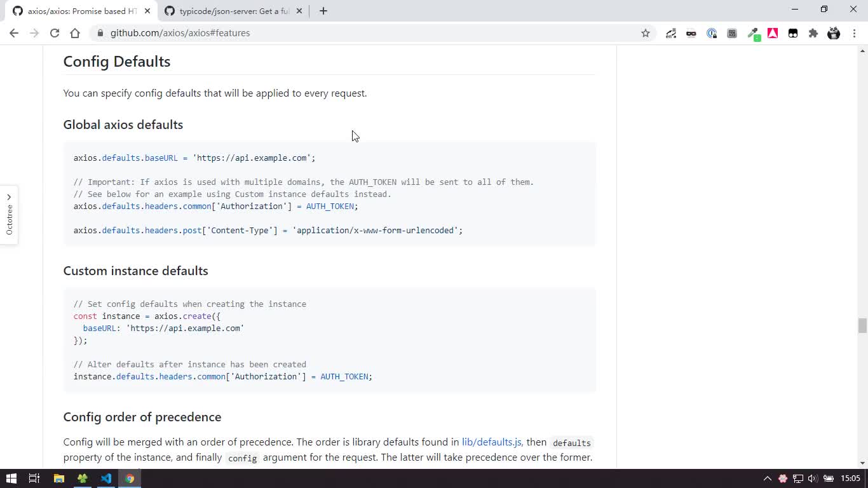868x488 pixels.
Task: Activate the color picker eyedropper extension
Action: point(753,34)
